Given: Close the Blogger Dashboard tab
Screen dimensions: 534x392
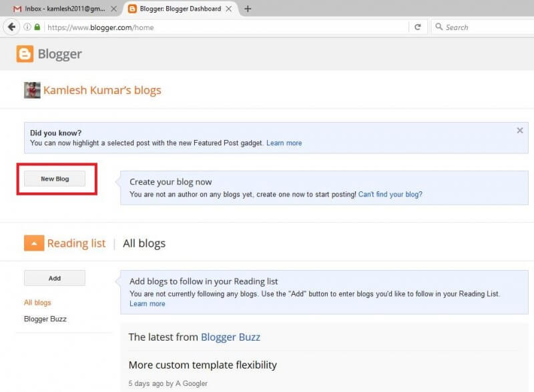Looking at the screenshot, I should click(x=229, y=9).
